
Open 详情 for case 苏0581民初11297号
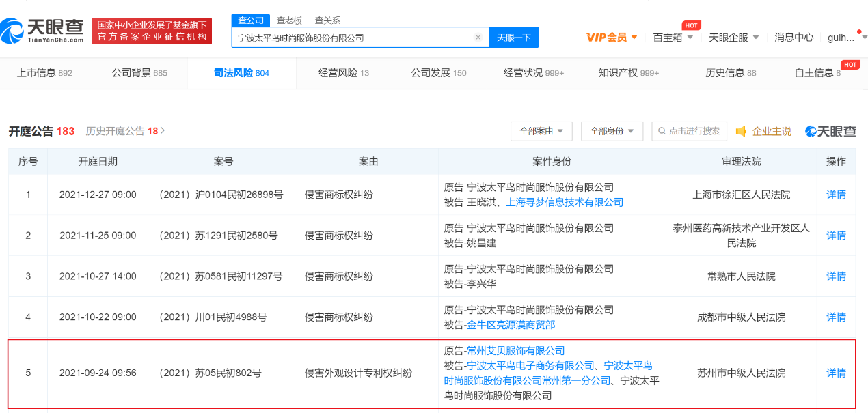click(x=836, y=276)
